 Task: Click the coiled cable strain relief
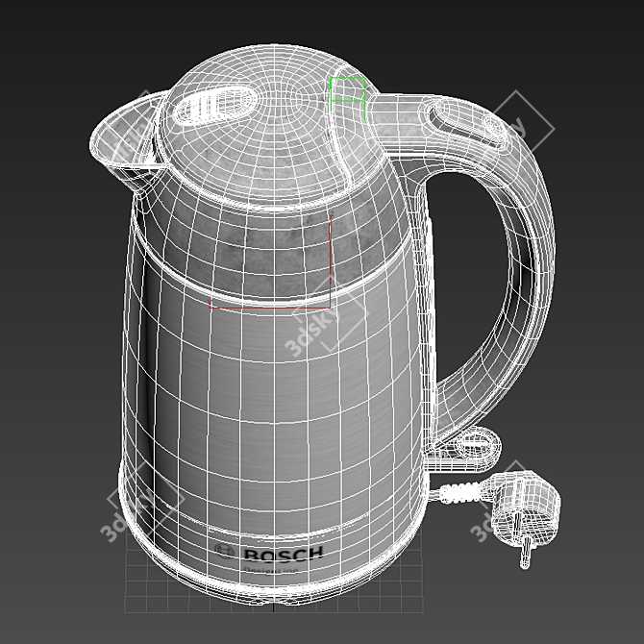point(461,493)
